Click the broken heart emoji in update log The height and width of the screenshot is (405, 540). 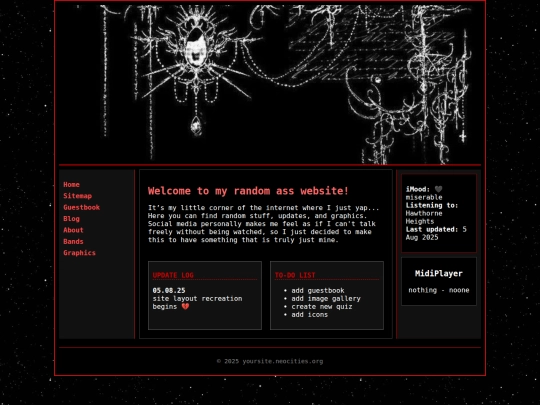pos(185,307)
